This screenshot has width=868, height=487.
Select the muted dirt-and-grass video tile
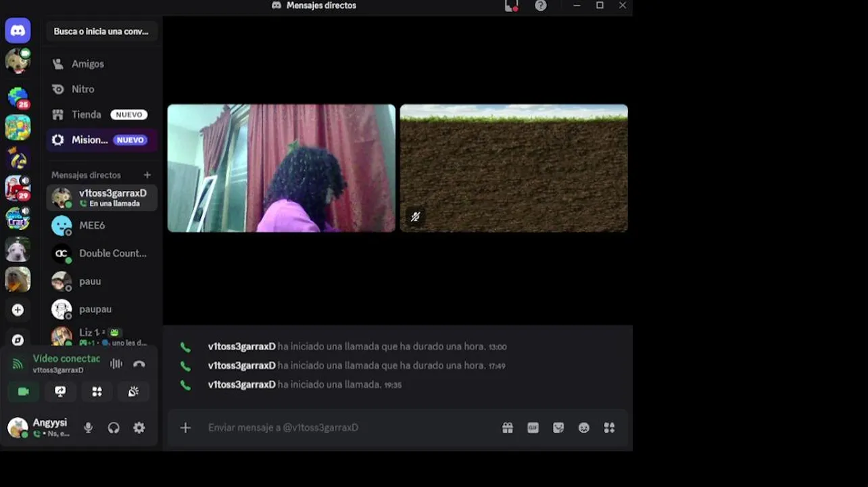click(x=514, y=168)
